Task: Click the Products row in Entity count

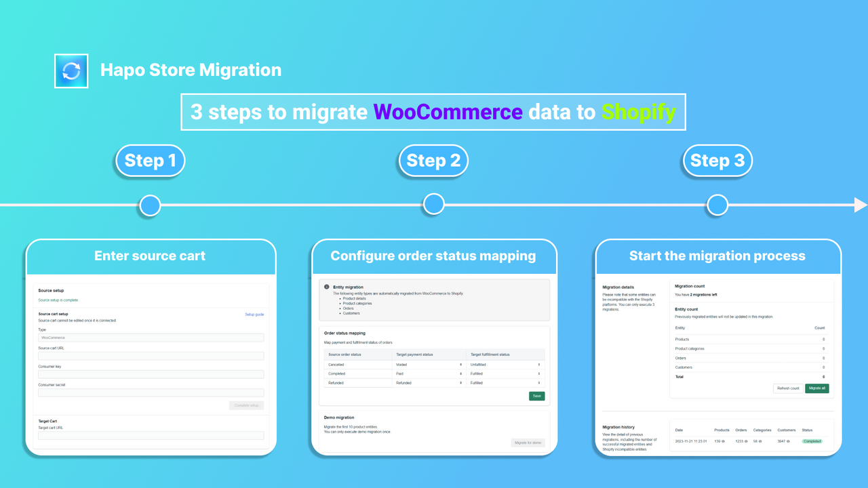Action: 751,339
